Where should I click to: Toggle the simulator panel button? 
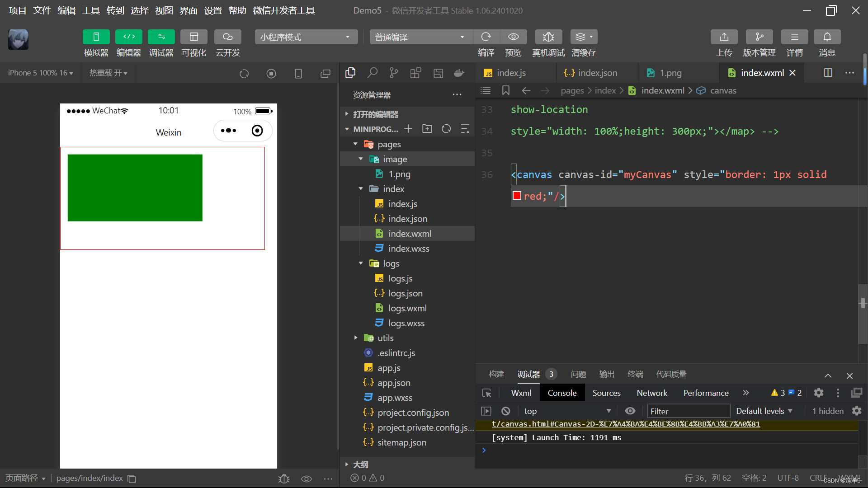point(96,37)
